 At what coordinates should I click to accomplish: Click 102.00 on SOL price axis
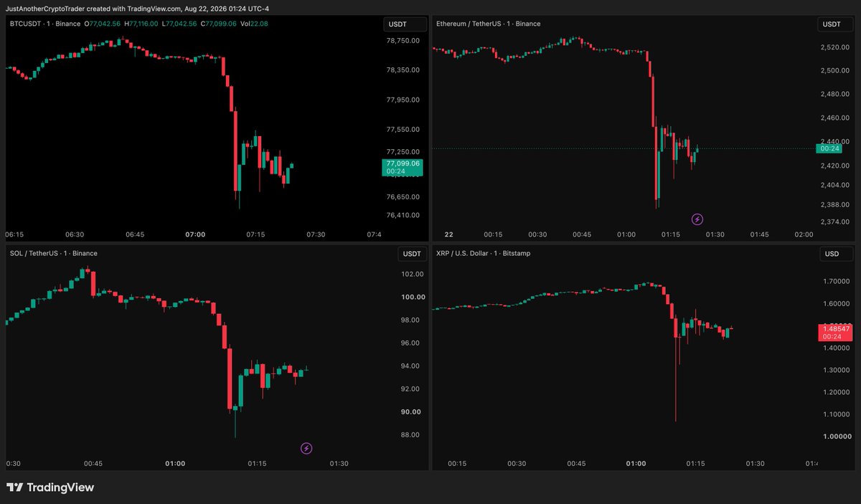(413, 275)
